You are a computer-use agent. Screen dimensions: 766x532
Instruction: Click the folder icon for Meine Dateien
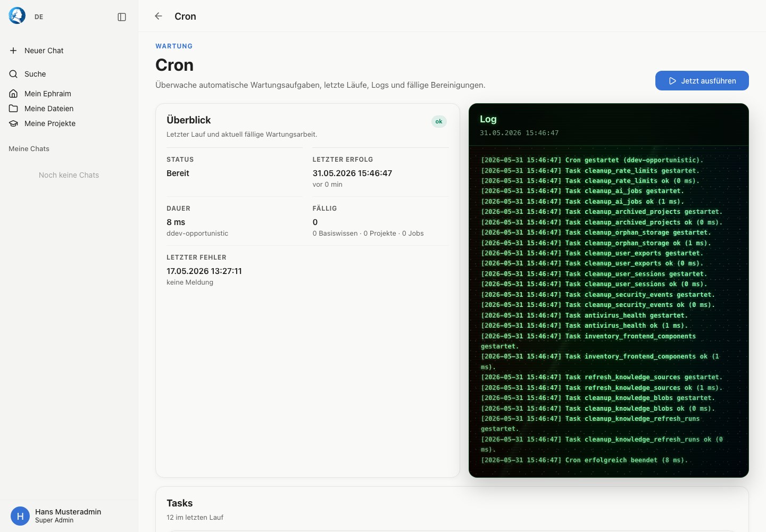tap(13, 109)
